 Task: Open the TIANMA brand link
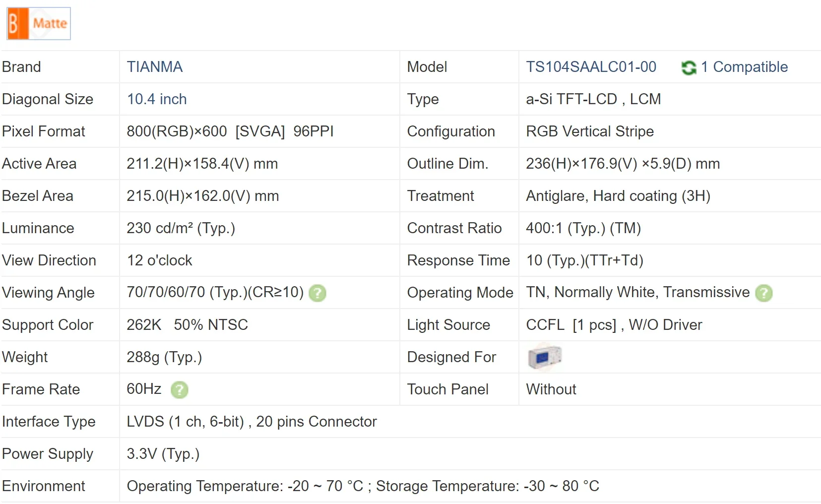coord(154,67)
